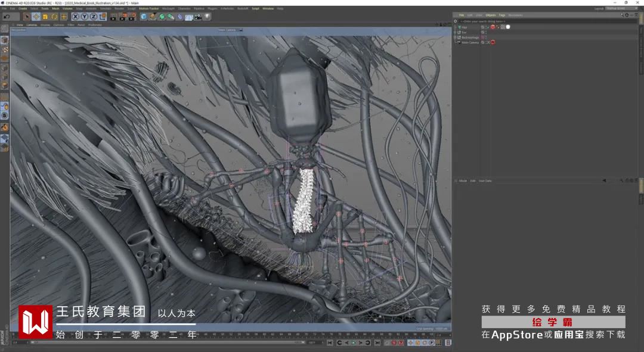Click the white material tag on Hair
Viewport: 644px width, 352px height.
click(x=508, y=27)
